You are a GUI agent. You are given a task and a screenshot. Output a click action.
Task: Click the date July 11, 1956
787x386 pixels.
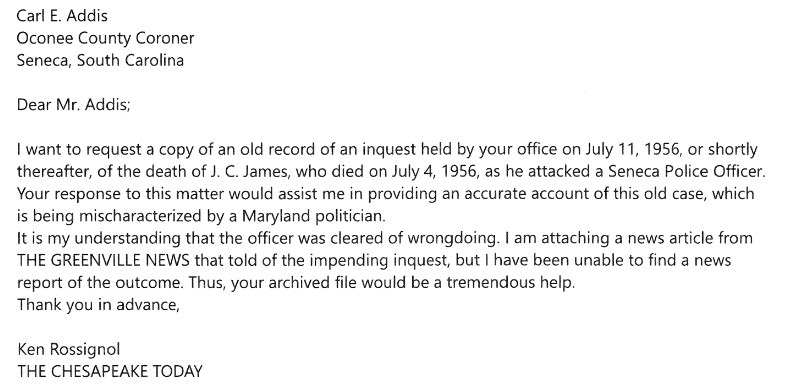coord(632,150)
